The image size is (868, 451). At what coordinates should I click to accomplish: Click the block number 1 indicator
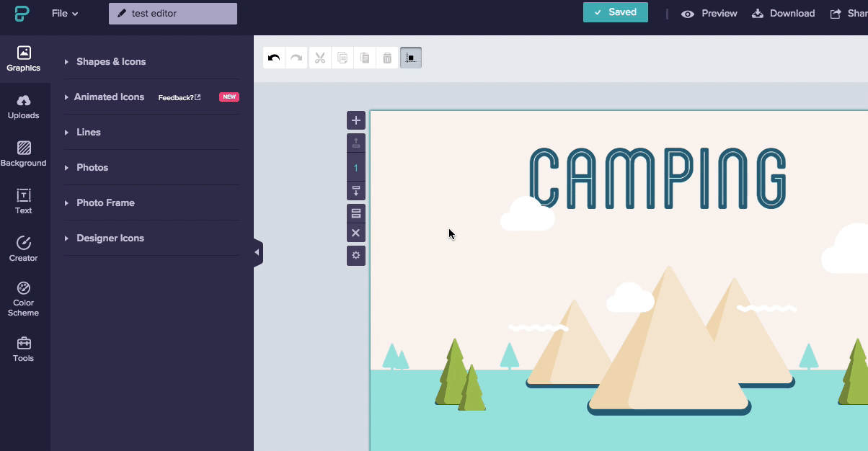pyautogui.click(x=356, y=167)
